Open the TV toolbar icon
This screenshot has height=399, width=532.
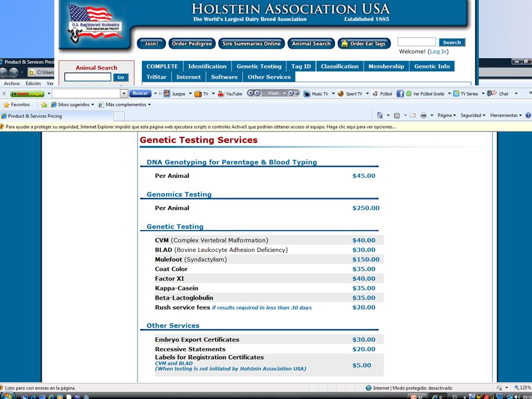click(x=198, y=94)
